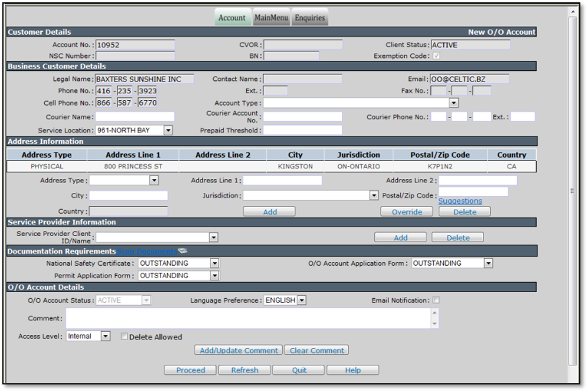The image size is (588, 392).
Task: Click the Comment box scroll up arrow
Action: 435,313
